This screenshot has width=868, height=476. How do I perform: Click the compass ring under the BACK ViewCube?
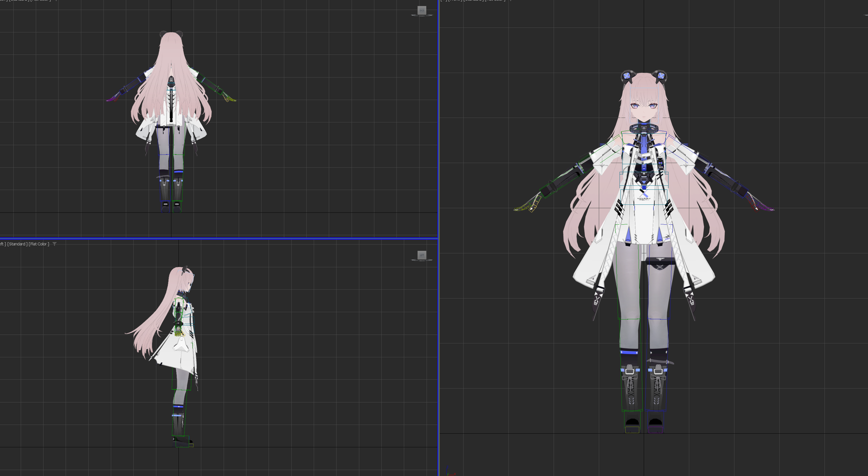pos(421,16)
